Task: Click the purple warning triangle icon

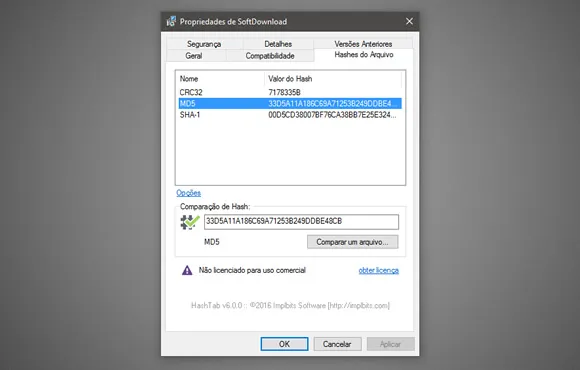Action: [187, 270]
